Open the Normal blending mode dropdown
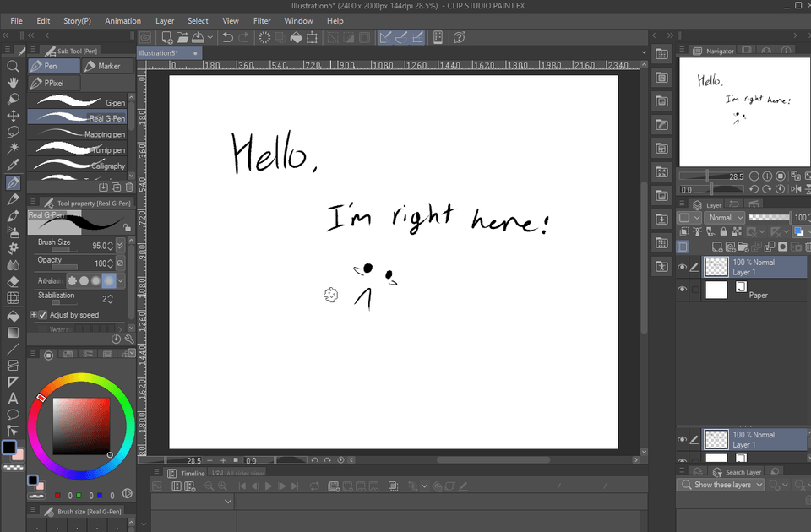The width and height of the screenshot is (811, 532). [x=725, y=218]
